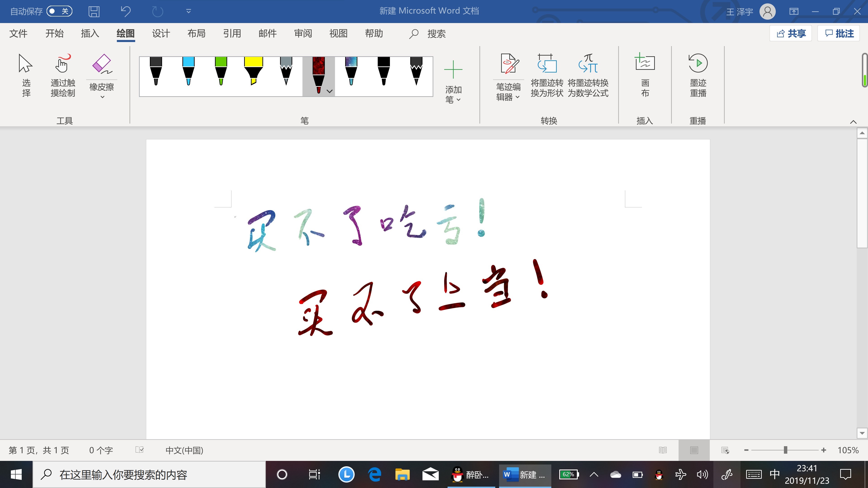Screen dimensions: 868x488
Task: Select the galaxy texture pen
Action: coord(351,71)
